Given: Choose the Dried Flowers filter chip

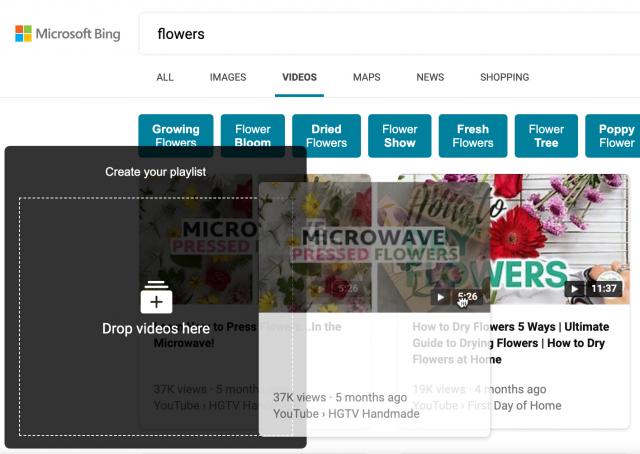Looking at the screenshot, I should tap(327, 136).
